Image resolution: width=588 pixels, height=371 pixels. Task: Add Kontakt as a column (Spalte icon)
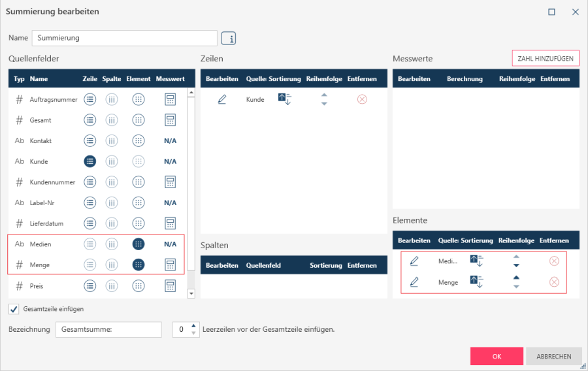pyautogui.click(x=112, y=141)
